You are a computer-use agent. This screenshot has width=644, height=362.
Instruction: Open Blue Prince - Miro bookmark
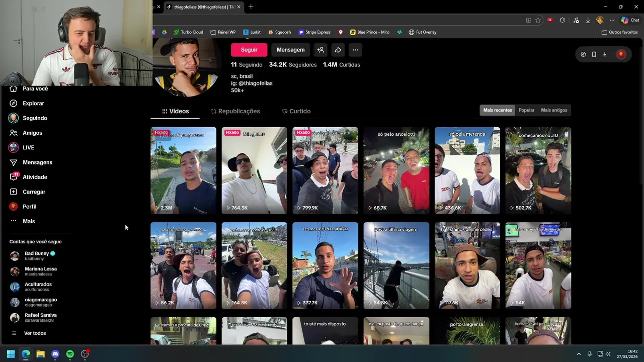pos(370,32)
